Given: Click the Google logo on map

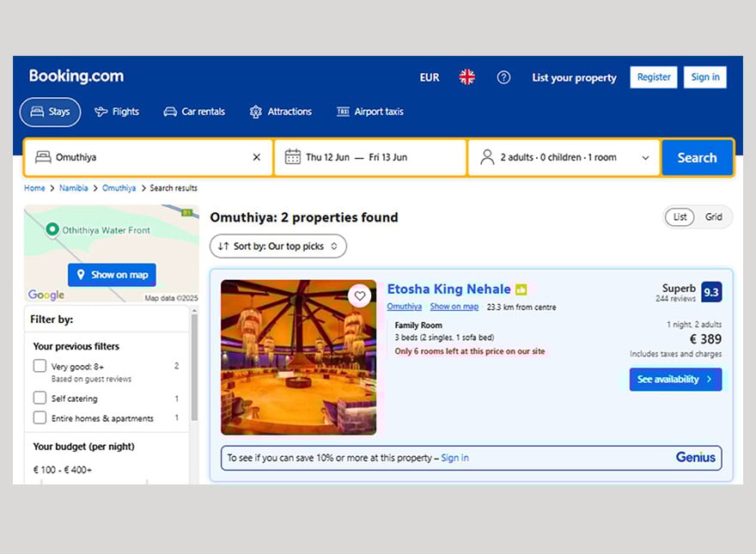Looking at the screenshot, I should [x=46, y=295].
